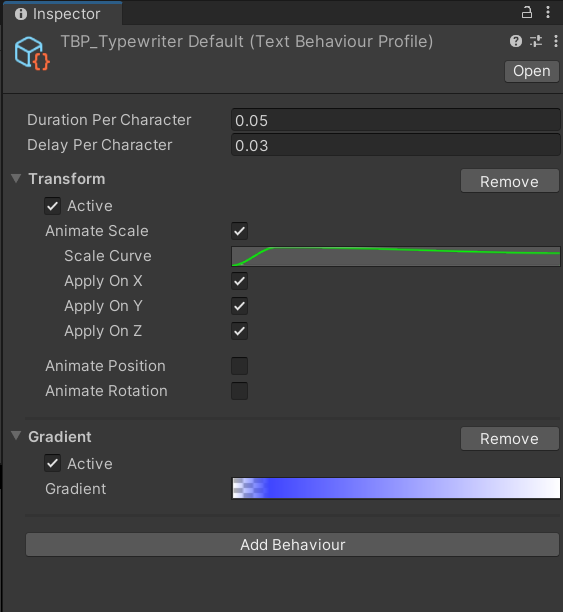Toggle the Transform Active checkbox
The image size is (563, 612).
(52, 206)
